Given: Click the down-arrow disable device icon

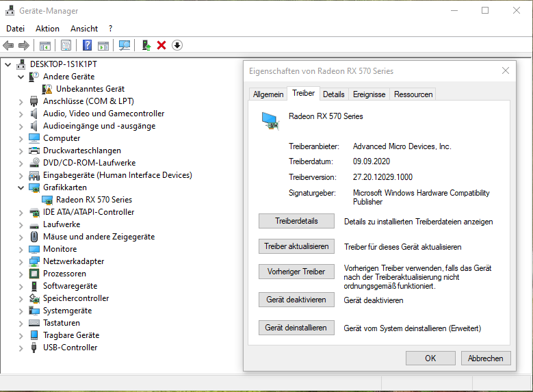Looking at the screenshot, I should click(x=177, y=45).
